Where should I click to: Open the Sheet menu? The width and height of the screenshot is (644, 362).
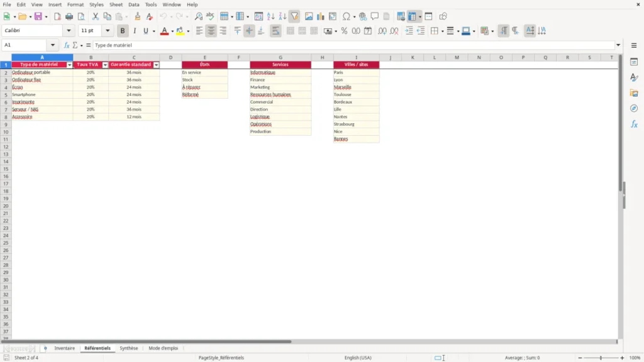116,4
